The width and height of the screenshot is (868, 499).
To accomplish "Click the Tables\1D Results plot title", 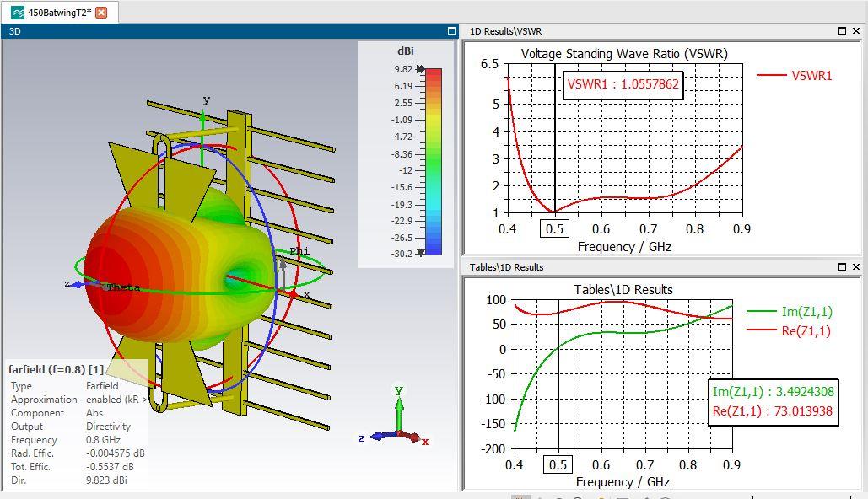I will coord(623,289).
